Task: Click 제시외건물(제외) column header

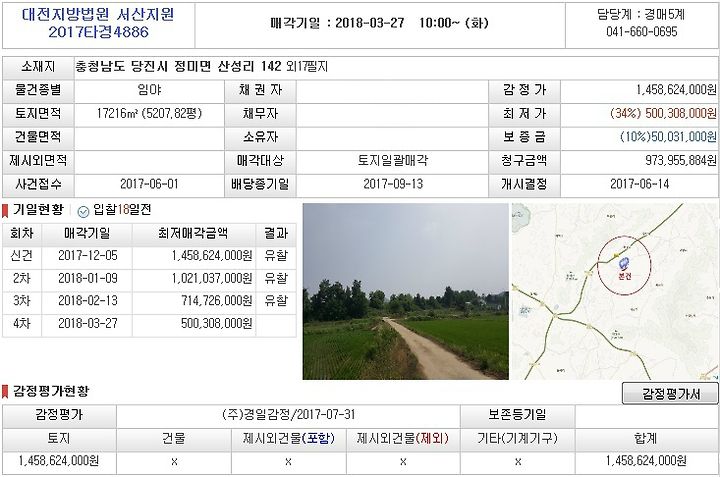Action: [x=403, y=438]
